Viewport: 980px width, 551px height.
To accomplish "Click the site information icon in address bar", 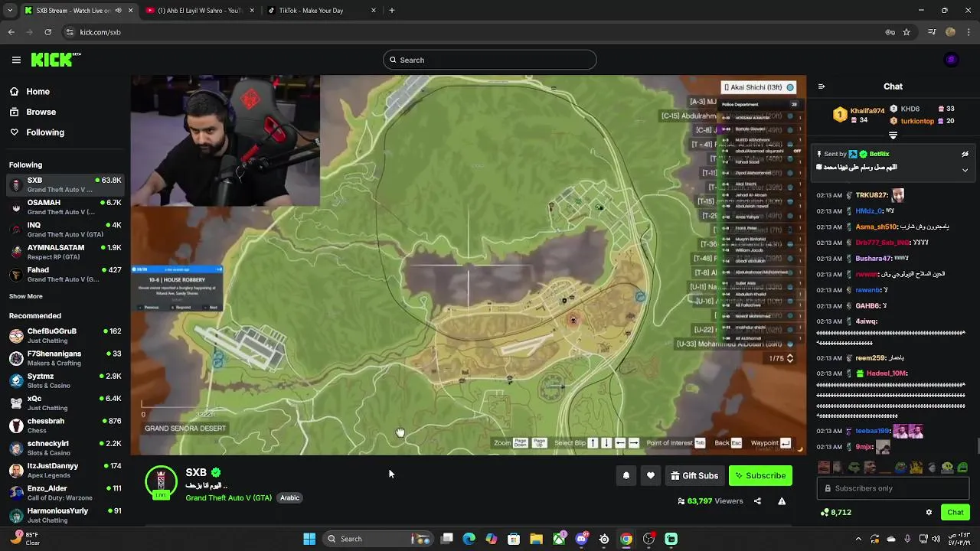I will [x=70, y=32].
